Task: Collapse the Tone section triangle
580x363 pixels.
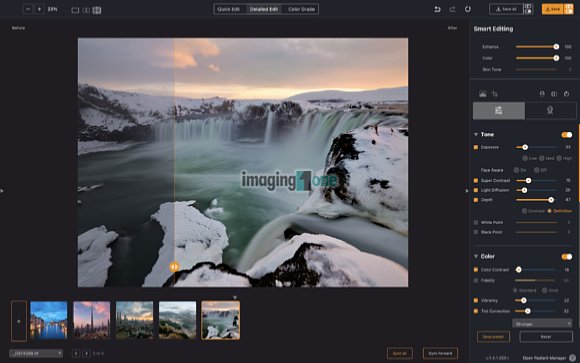Action: pyautogui.click(x=476, y=135)
